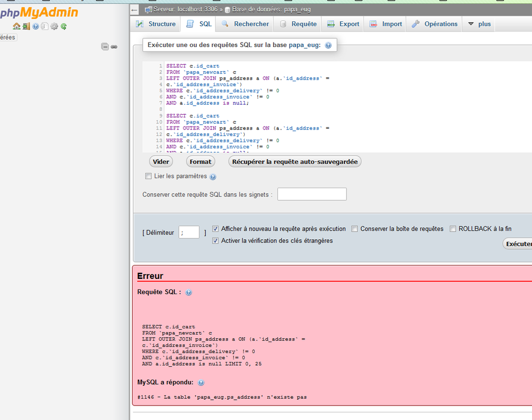Enable 'ROLLBACK à la fin' option

(x=452, y=229)
